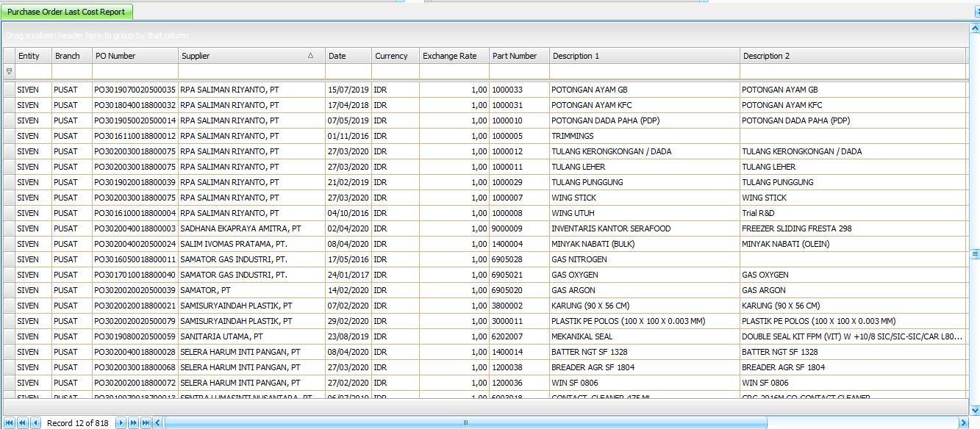Select the Trial R&D description cell
980x429 pixels.
[853, 213]
